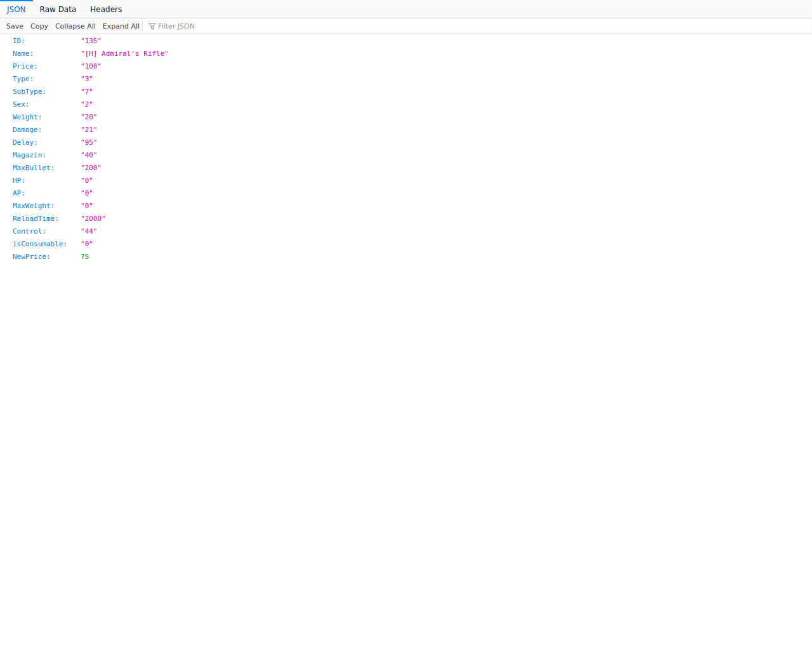
Task: Select the value "135"
Action: [x=91, y=41]
